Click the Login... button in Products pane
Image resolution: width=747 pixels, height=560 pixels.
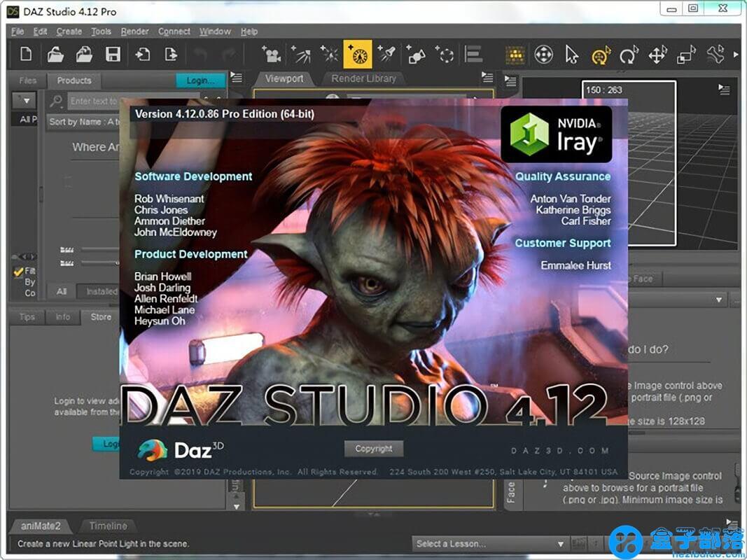click(200, 80)
